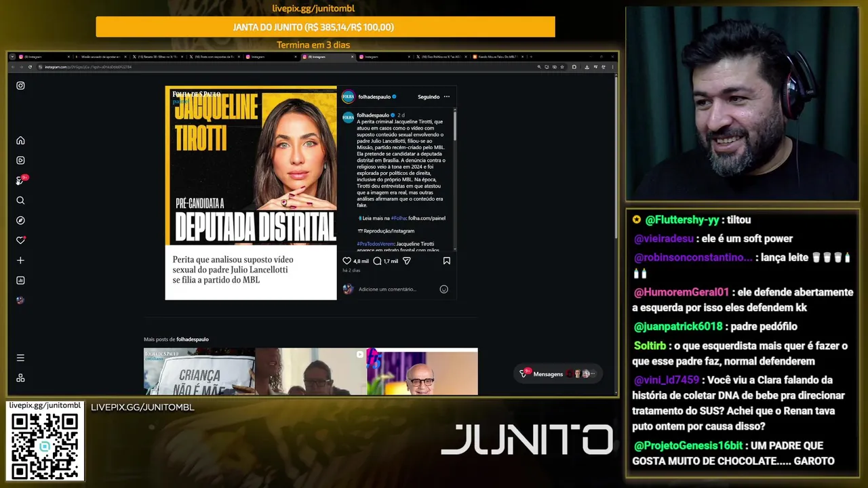Click the webcam feed of the streamer
Viewport: 868px width, 488px height.
click(743, 103)
